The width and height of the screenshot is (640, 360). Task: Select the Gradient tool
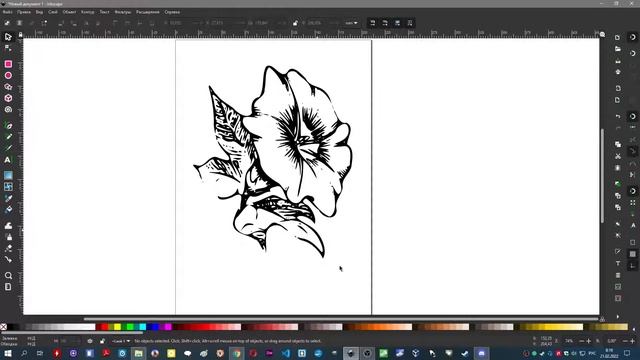pos(8,176)
